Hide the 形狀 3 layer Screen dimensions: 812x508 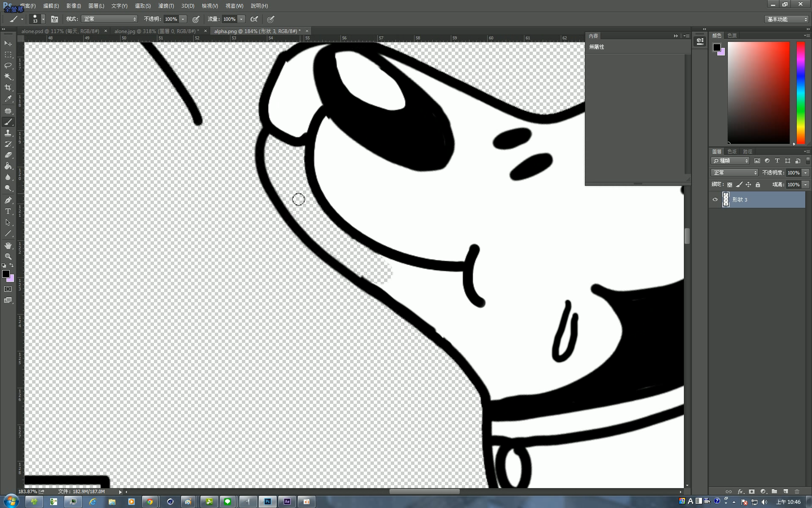point(715,200)
